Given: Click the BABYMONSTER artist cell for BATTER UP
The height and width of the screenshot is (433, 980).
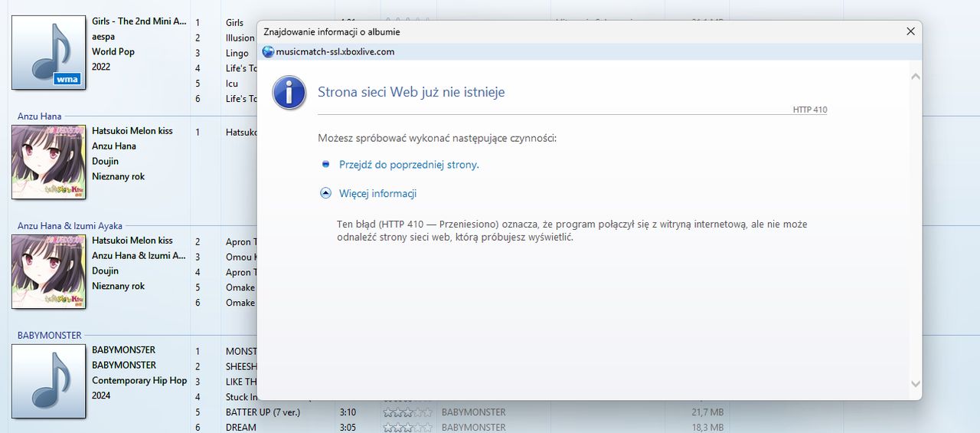Looking at the screenshot, I should point(474,412).
